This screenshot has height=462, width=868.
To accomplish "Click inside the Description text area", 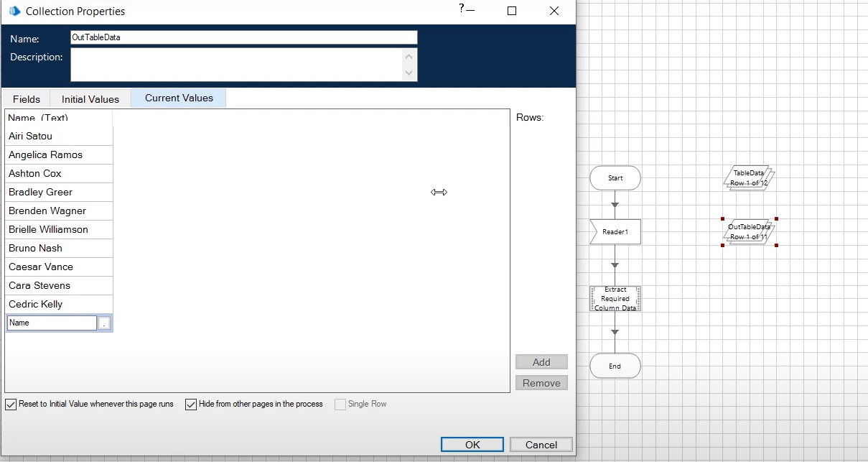I will tap(237, 65).
